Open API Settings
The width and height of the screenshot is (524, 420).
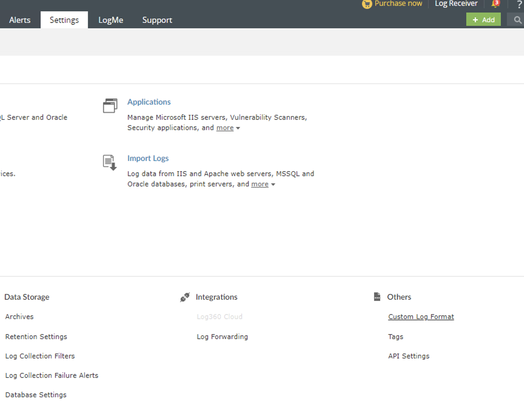(409, 356)
